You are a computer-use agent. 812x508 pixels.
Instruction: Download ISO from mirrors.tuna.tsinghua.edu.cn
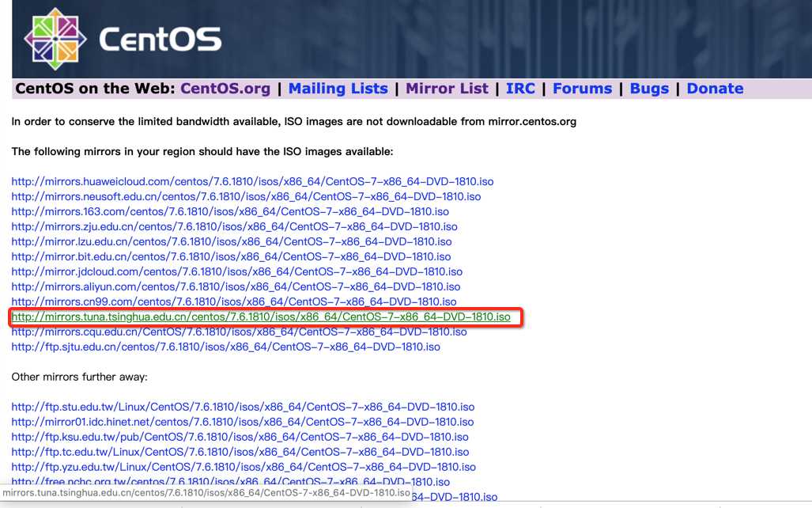261,317
